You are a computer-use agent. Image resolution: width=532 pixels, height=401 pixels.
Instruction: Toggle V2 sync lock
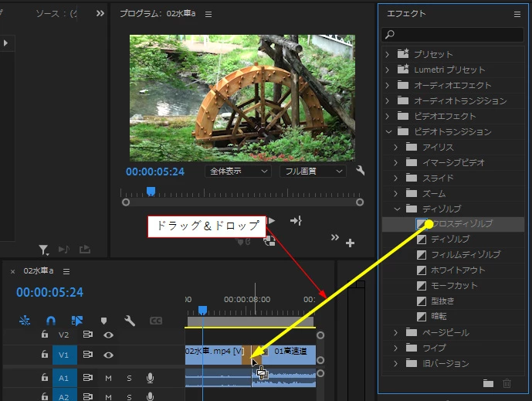[88, 335]
